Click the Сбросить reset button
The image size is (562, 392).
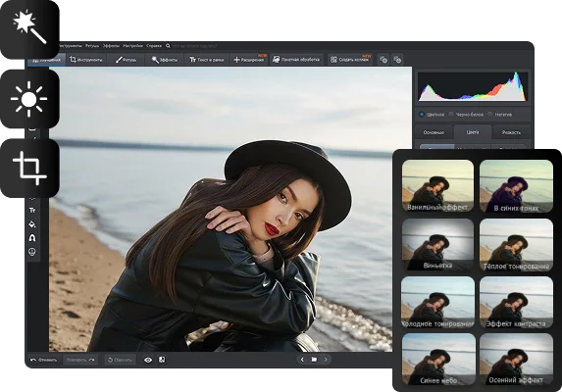tap(120, 360)
